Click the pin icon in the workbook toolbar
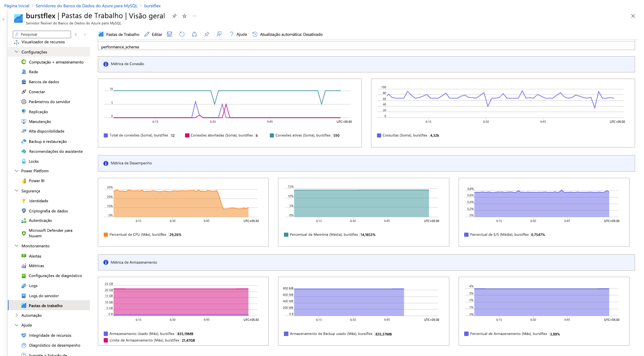Viewport: 644px width, 356px height. [x=207, y=34]
